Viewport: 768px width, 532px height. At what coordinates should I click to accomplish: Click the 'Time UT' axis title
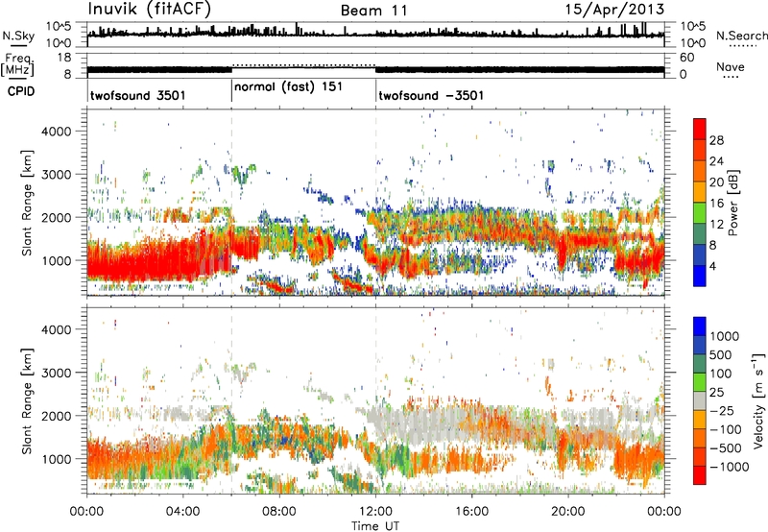[375, 526]
